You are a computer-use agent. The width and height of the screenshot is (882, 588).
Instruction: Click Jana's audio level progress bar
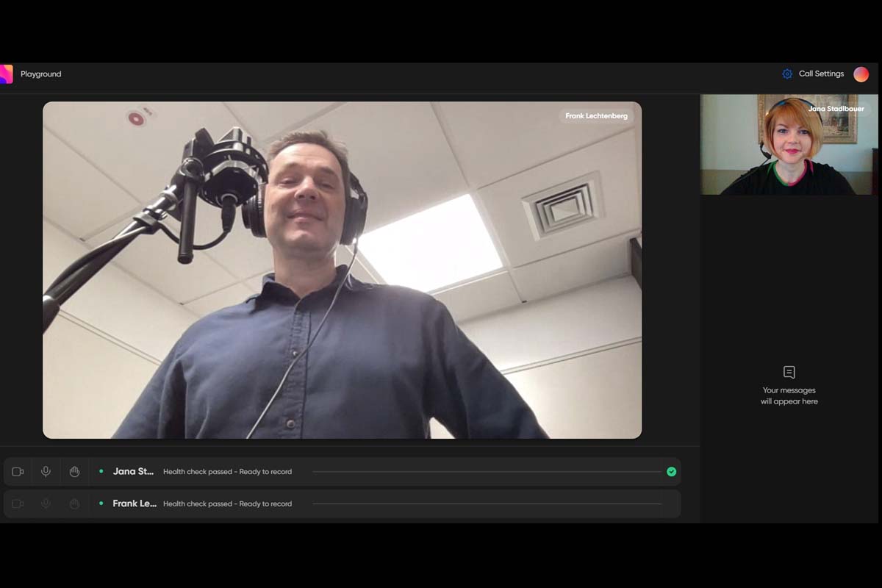tap(485, 472)
